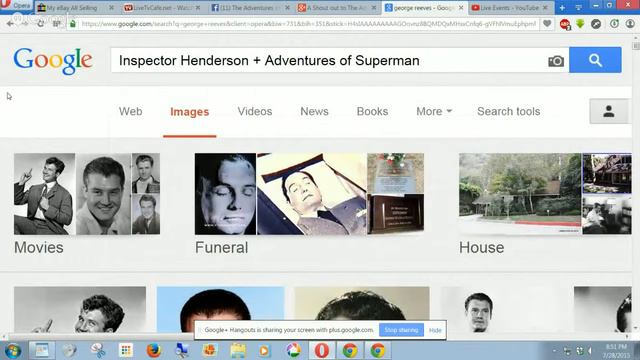The width and height of the screenshot is (640, 360).
Task: Click the closed-eyes face Funeral thumbnail
Action: (x=225, y=194)
